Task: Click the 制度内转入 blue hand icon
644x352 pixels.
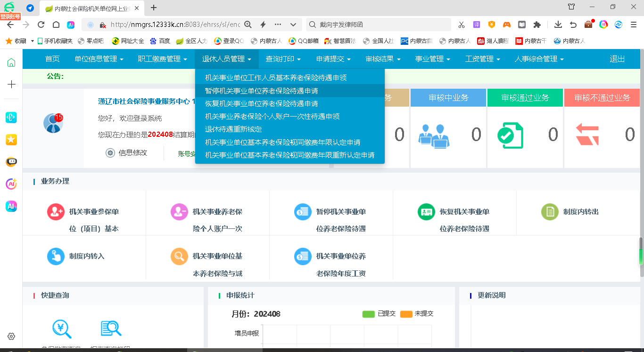Action: [56, 256]
